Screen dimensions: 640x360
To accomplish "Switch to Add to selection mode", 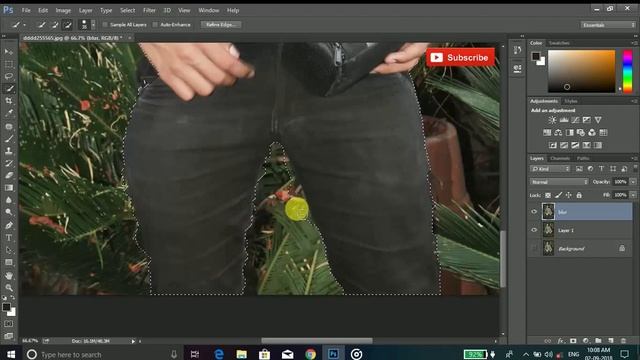I will click(55, 25).
